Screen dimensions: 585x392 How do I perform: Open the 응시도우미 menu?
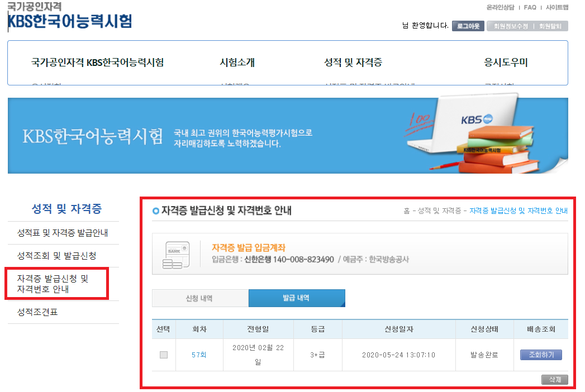pyautogui.click(x=506, y=63)
